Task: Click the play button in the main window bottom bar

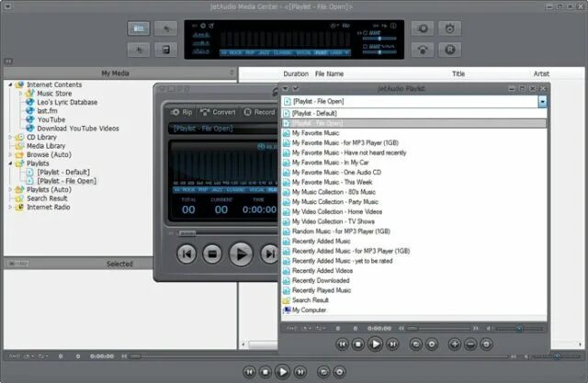Action: (x=282, y=372)
